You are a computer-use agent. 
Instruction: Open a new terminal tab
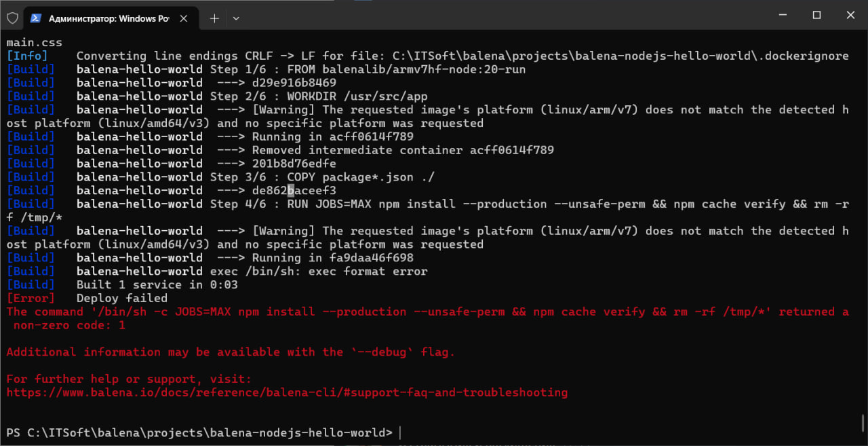click(x=214, y=18)
